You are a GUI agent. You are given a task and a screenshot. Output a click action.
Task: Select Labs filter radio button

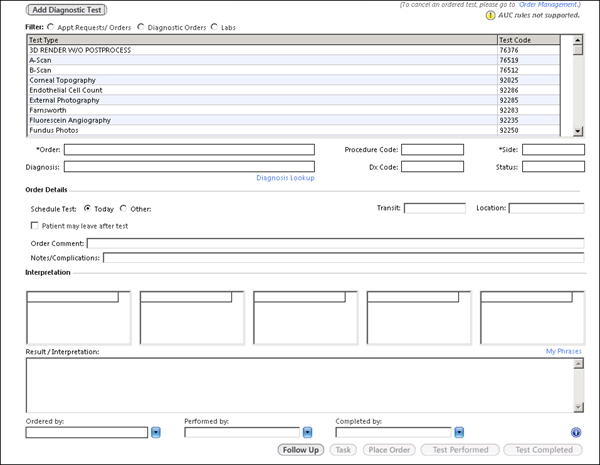coord(214,27)
